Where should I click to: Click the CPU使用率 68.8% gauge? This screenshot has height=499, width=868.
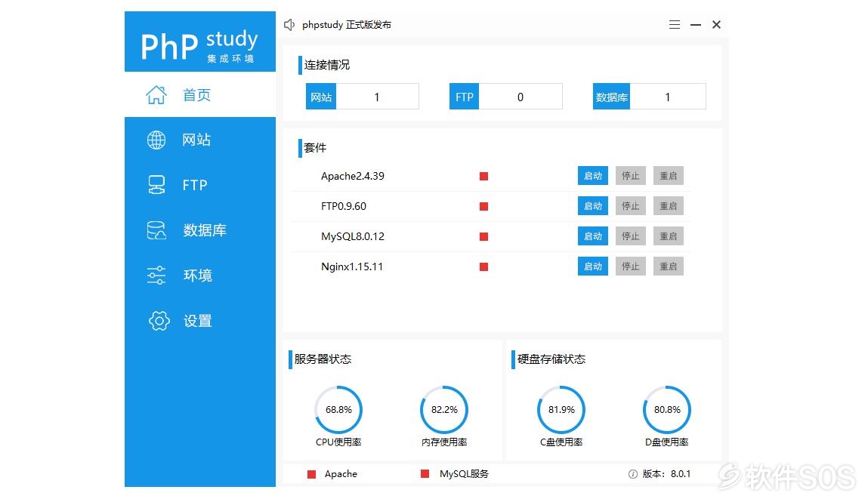point(338,410)
